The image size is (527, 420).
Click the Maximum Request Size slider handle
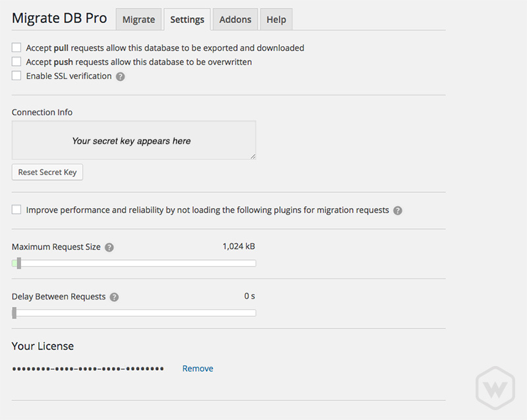point(19,263)
